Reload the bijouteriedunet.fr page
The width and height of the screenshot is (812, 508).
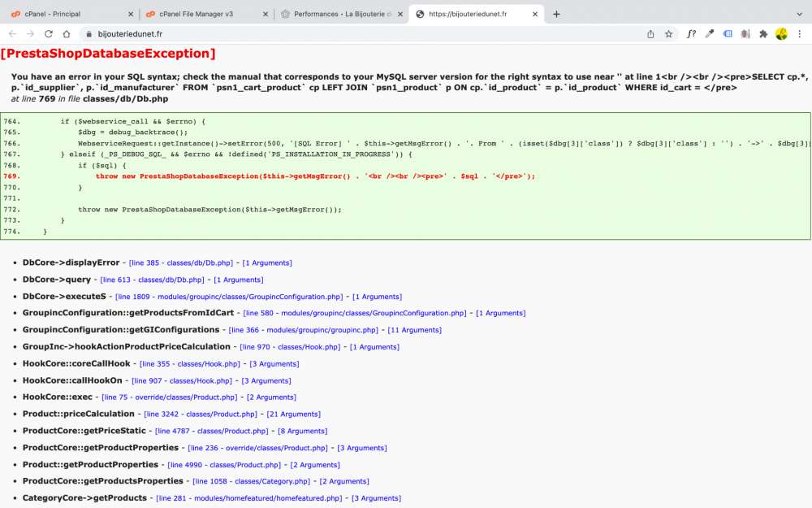point(49,33)
